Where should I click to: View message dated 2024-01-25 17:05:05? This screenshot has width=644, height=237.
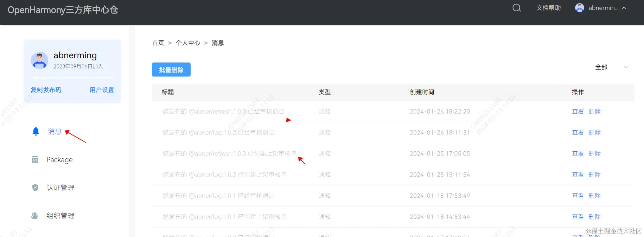click(x=578, y=153)
